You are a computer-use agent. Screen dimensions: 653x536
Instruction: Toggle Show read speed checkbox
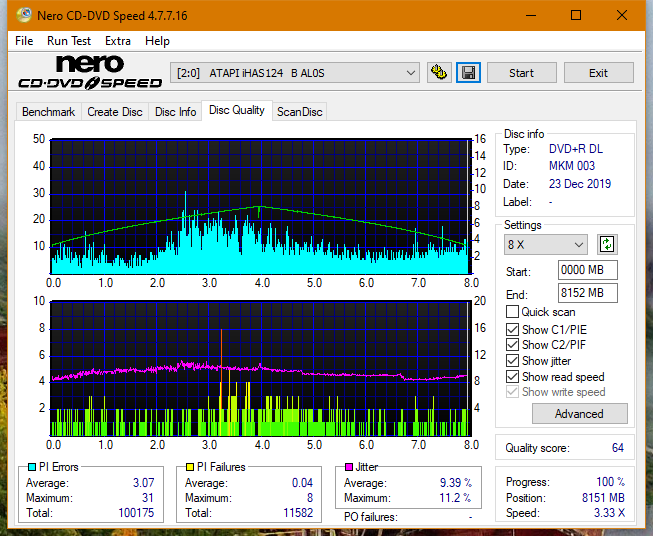[x=512, y=376]
